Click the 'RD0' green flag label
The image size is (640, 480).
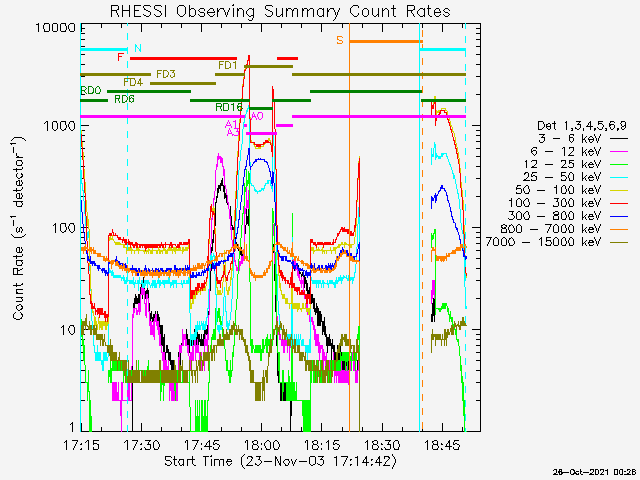click(x=91, y=91)
